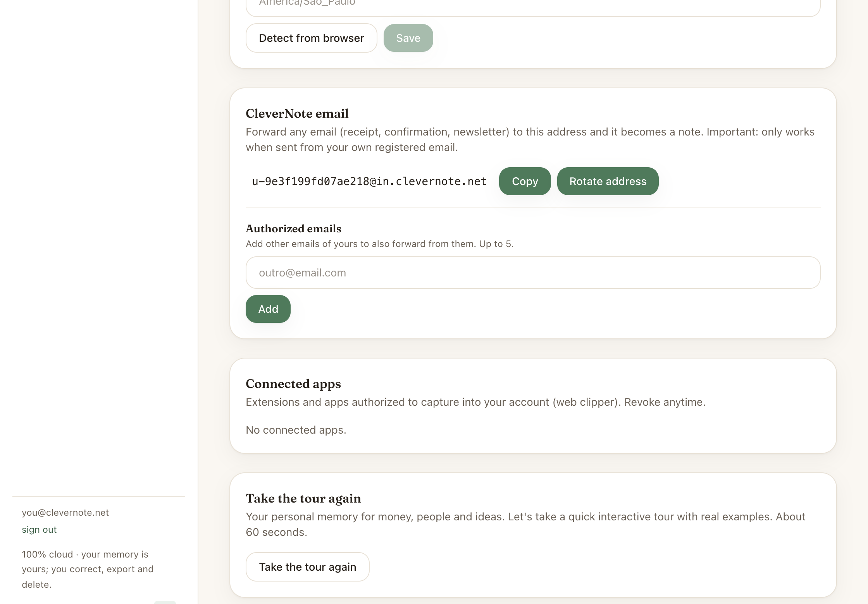Click the web clipper description text
Viewport: 868px width, 604px height.
point(475,402)
